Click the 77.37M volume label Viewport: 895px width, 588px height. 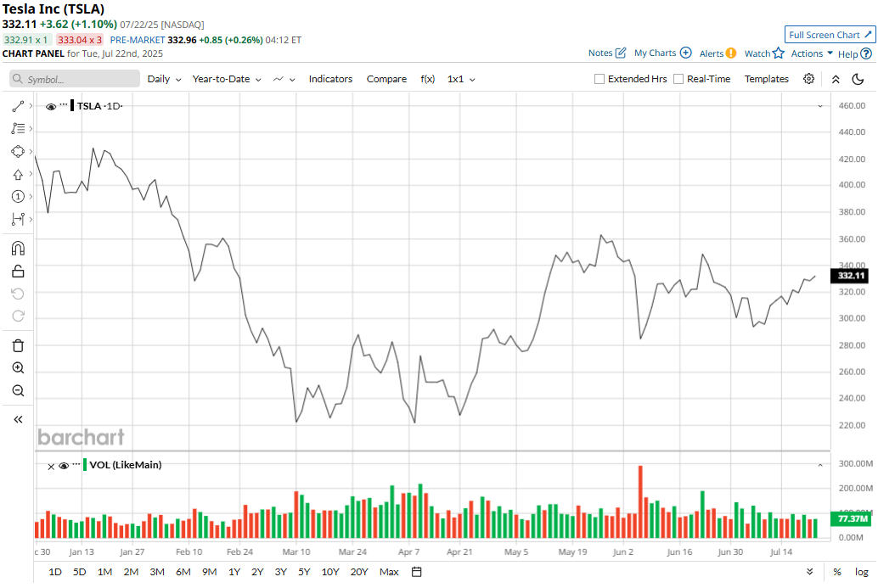tap(851, 519)
